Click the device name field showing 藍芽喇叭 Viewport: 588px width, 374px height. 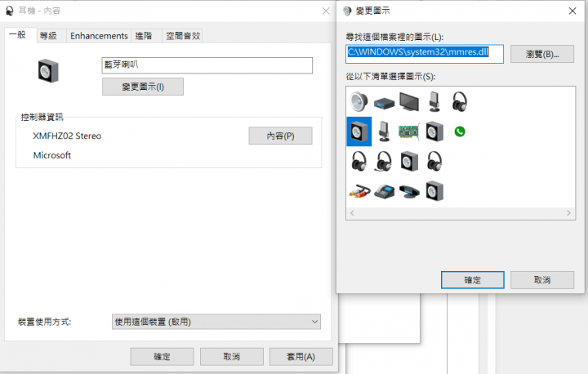pos(207,65)
